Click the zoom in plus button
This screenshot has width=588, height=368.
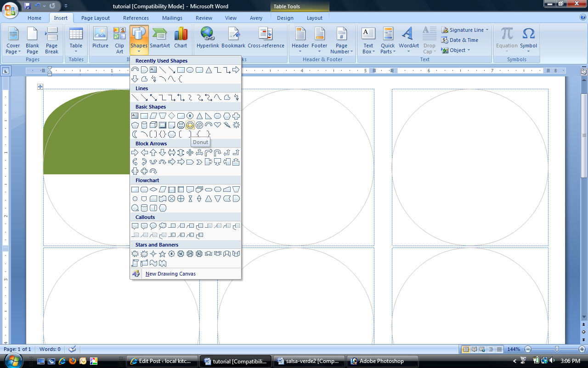point(582,349)
